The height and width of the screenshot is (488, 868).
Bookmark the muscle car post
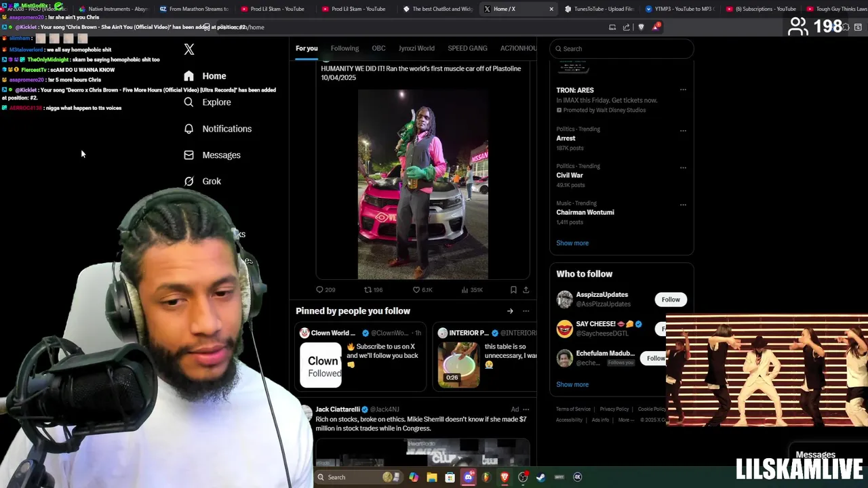[513, 290]
